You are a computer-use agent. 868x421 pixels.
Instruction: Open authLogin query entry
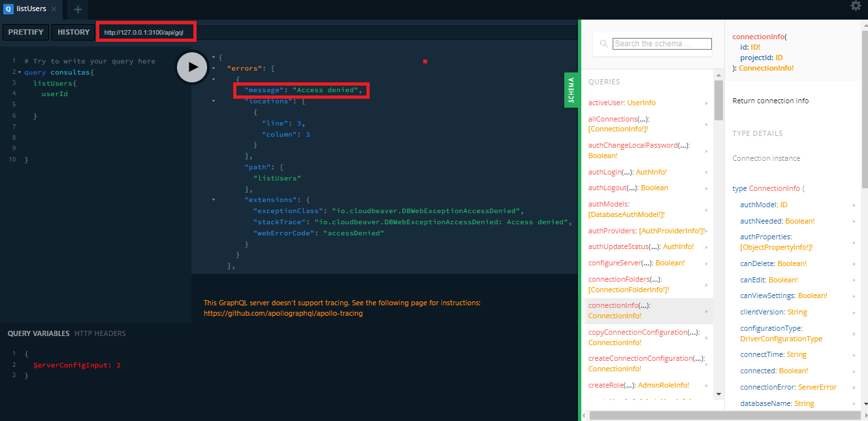point(649,172)
